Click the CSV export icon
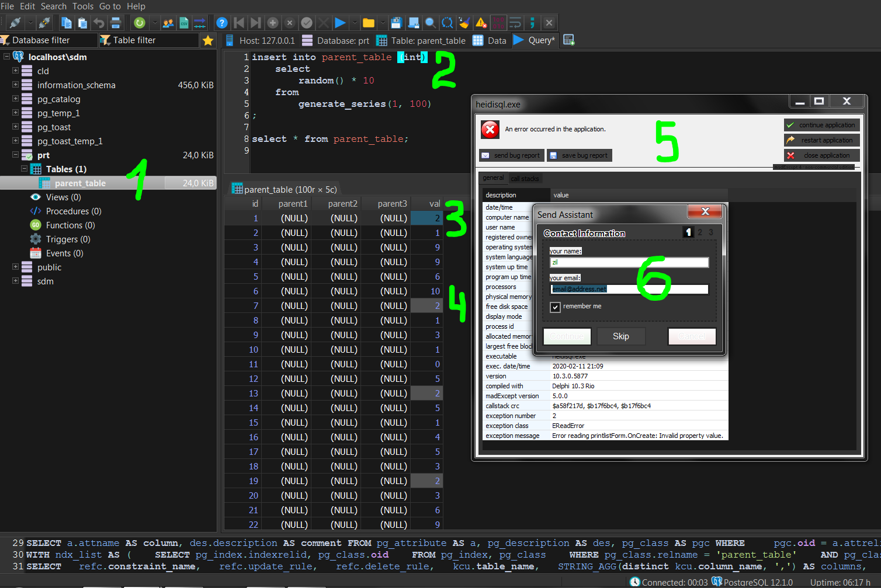This screenshot has width=881, height=588. pos(183,23)
